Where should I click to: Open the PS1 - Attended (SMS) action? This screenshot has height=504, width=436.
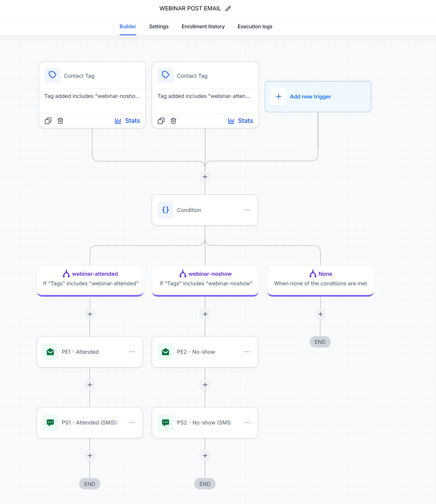(x=90, y=423)
